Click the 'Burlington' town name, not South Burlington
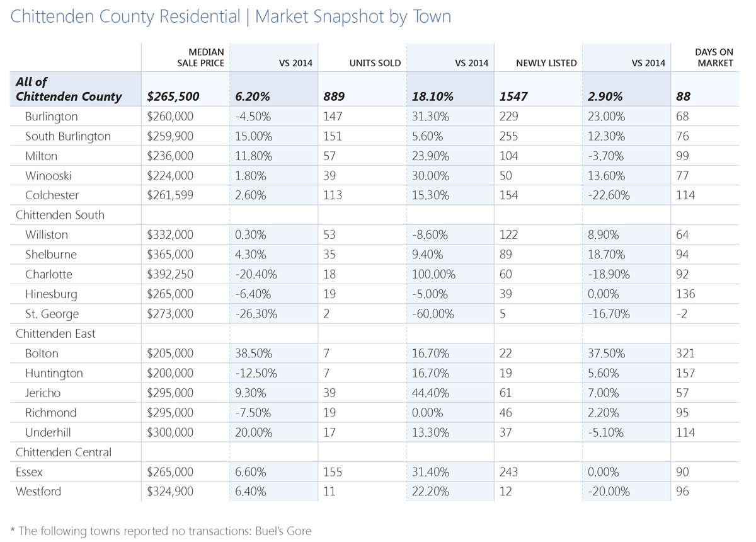The width and height of the screenshot is (756, 542). coord(52,117)
